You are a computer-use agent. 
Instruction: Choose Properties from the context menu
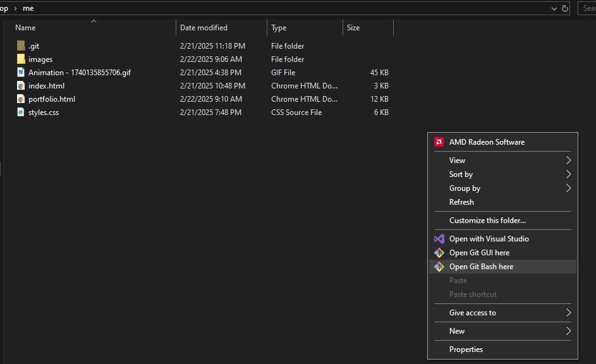tap(466, 349)
